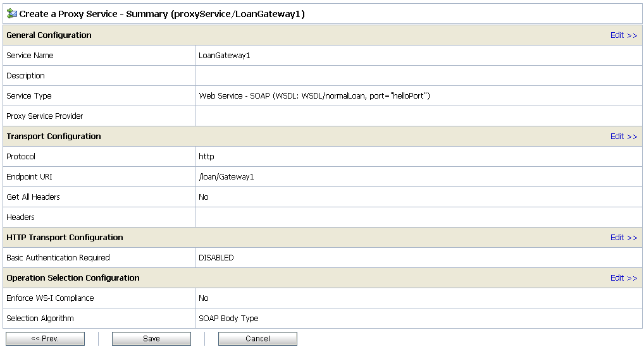Click the Selection Algorithm label
The image size is (644, 347).
40,319
